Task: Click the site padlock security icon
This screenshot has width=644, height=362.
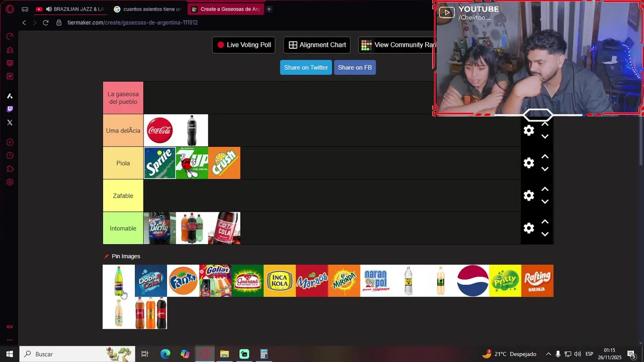Action: coord(59,23)
